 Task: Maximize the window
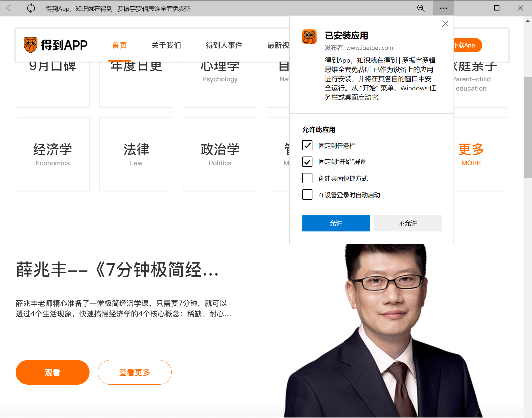(x=497, y=8)
